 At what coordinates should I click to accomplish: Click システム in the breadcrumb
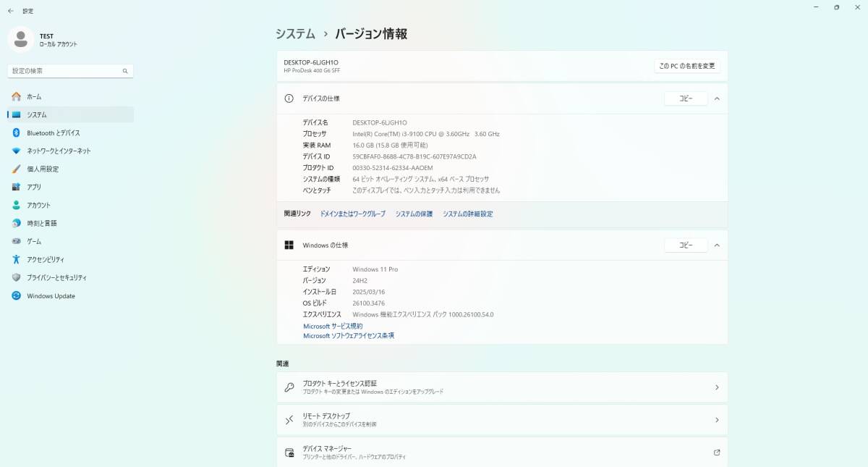[x=295, y=33]
